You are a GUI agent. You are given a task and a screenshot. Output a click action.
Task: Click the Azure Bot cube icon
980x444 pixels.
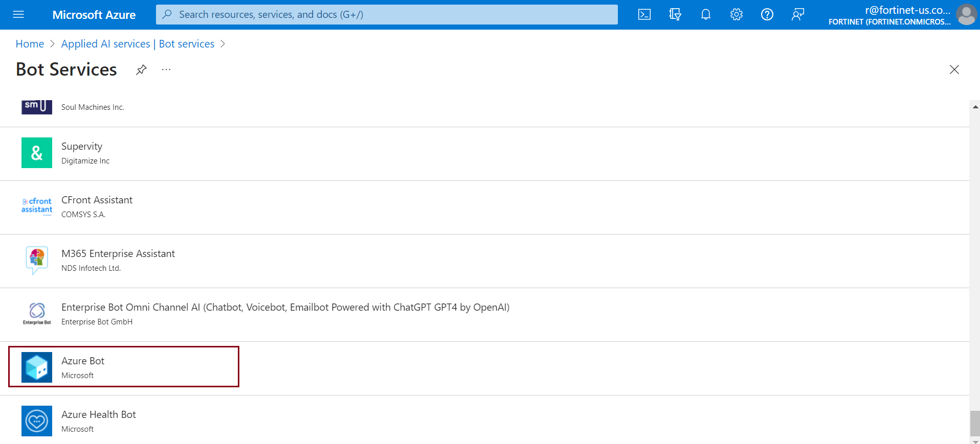pyautogui.click(x=37, y=367)
